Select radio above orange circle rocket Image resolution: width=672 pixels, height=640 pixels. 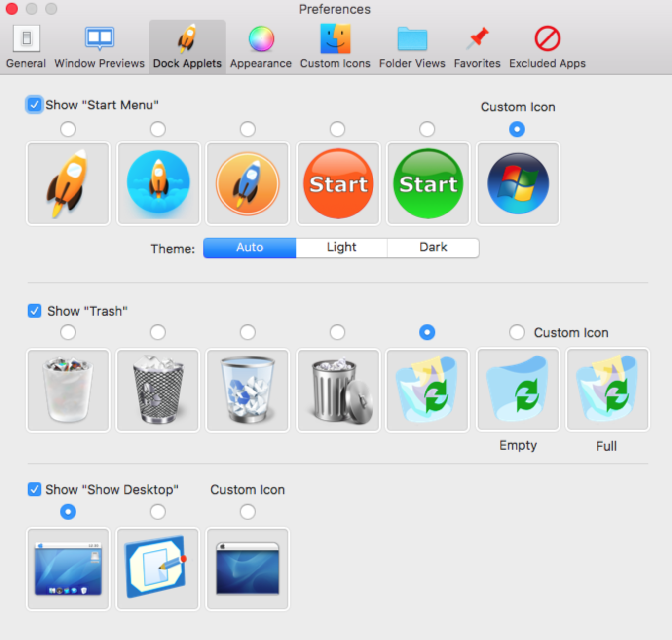(x=248, y=129)
